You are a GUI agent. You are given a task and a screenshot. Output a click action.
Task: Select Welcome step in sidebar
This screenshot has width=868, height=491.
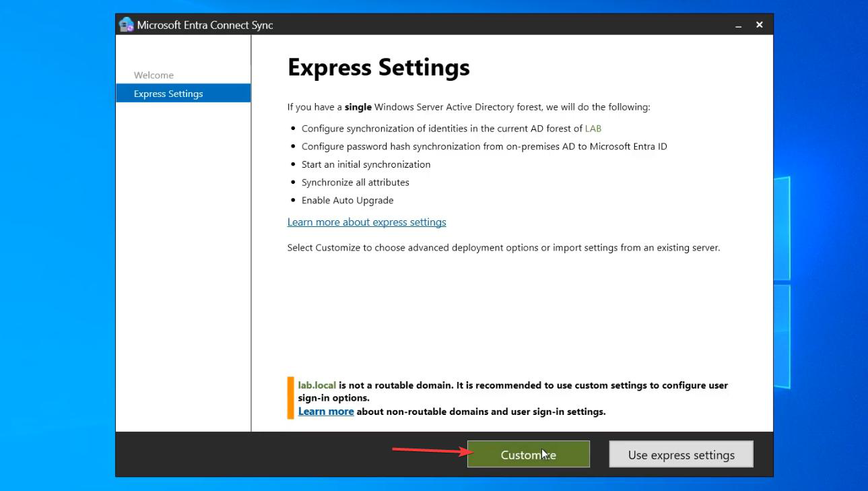click(x=154, y=75)
